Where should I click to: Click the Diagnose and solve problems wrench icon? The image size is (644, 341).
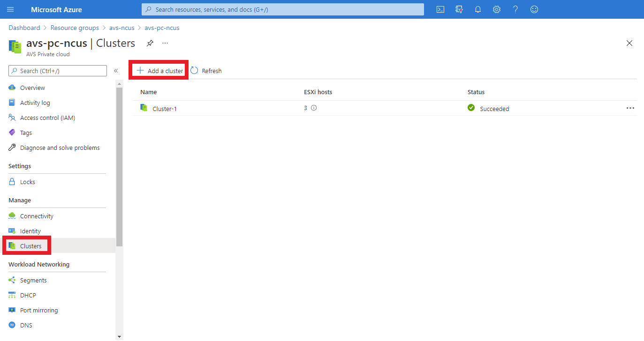point(12,148)
